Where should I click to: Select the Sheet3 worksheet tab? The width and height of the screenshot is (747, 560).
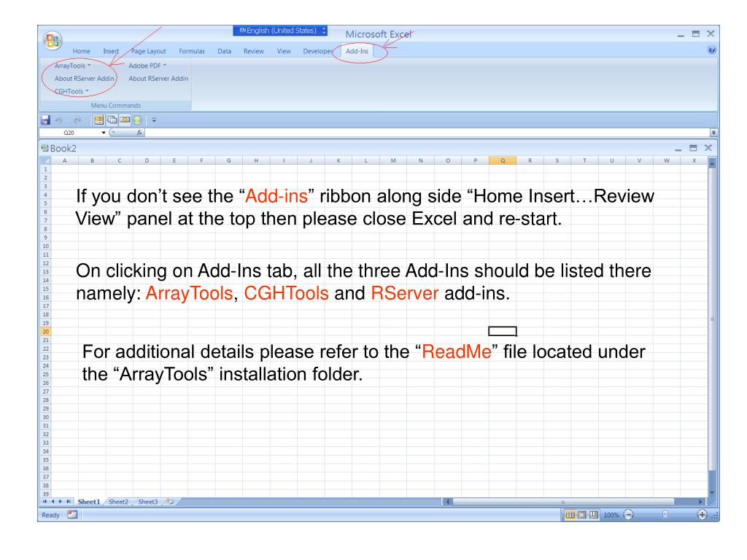[147, 502]
